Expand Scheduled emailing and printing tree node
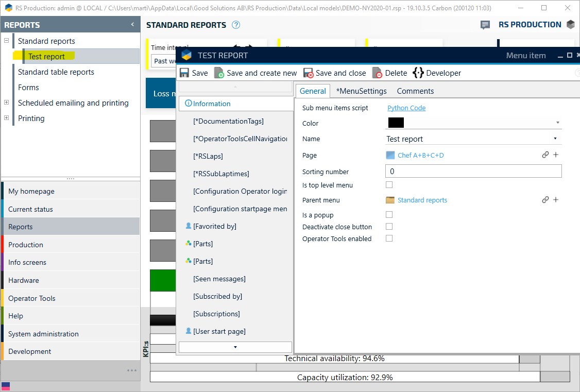The height and width of the screenshot is (392, 580). pyautogui.click(x=7, y=103)
